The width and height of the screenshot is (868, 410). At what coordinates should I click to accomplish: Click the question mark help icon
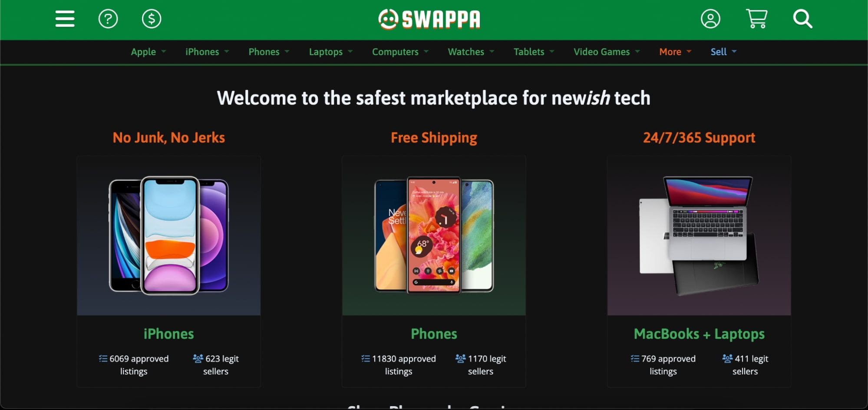tap(108, 19)
